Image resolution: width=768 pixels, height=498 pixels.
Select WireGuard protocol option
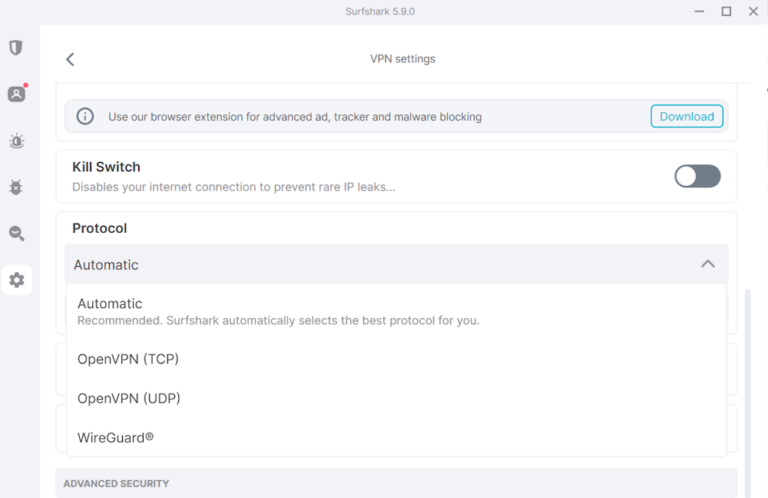coord(396,437)
